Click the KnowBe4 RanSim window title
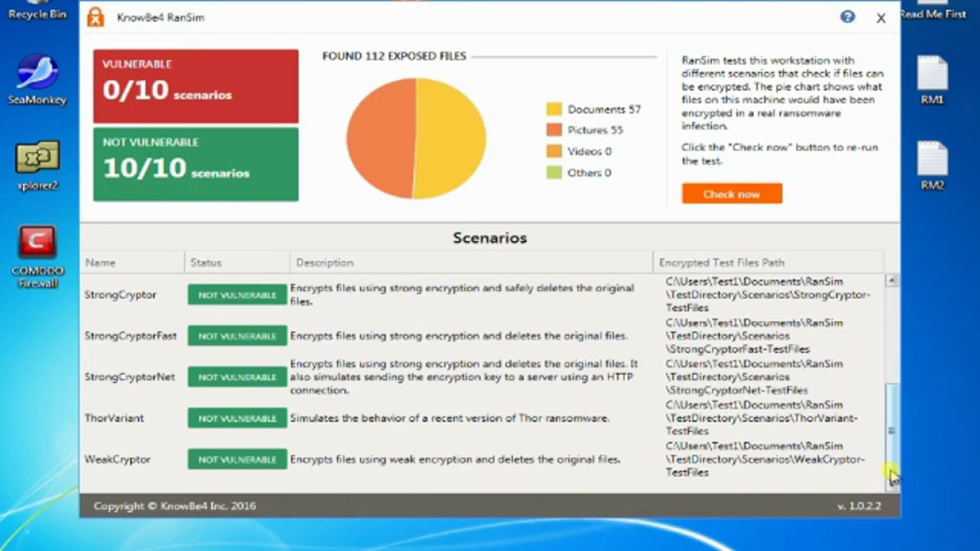This screenshot has width=980, height=551. (161, 18)
